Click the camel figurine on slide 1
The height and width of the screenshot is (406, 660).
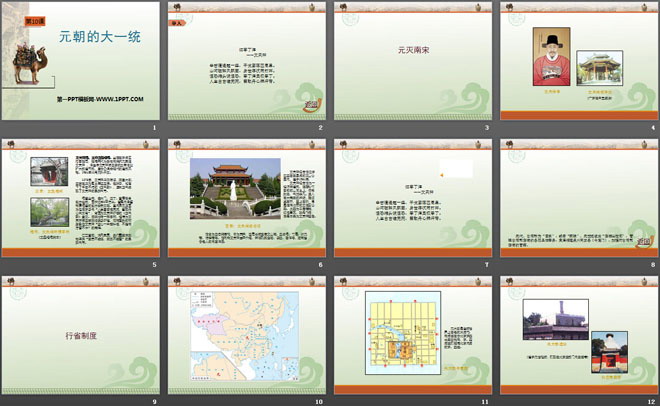[29, 64]
